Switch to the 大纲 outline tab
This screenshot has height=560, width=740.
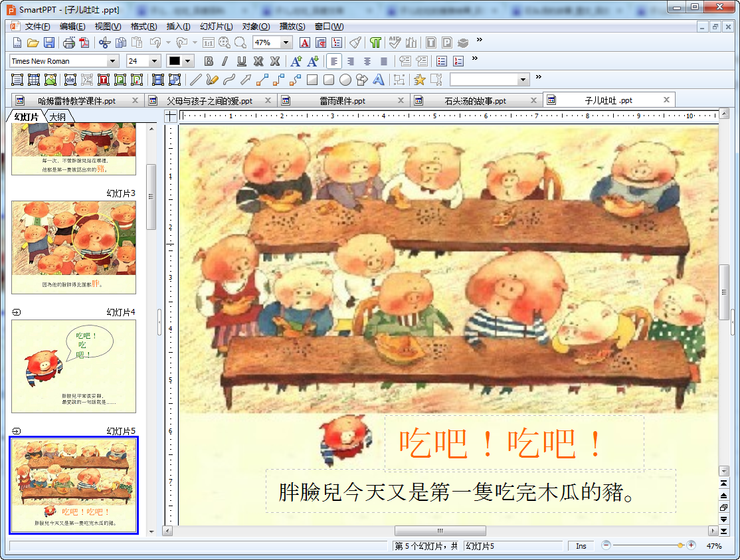click(x=58, y=116)
